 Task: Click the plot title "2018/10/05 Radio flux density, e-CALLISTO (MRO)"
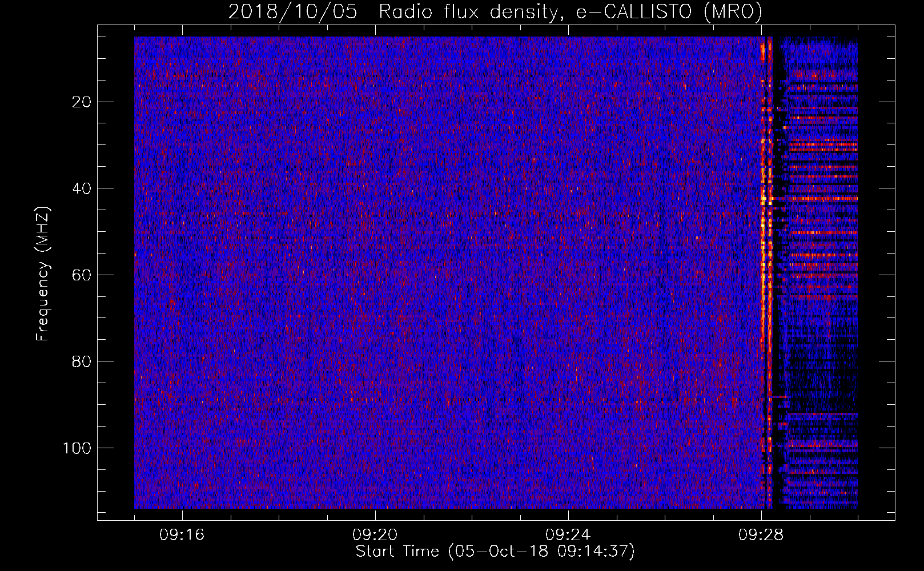[495, 11]
